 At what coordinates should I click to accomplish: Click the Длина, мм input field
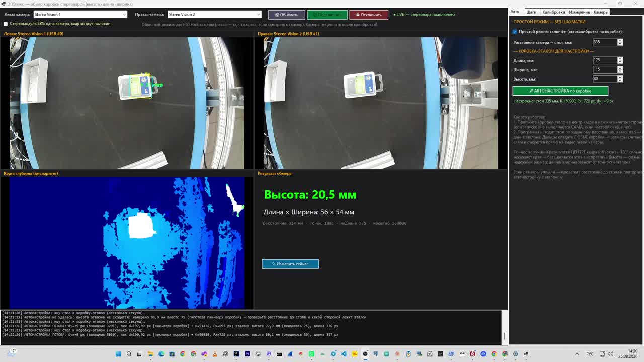pyautogui.click(x=605, y=60)
